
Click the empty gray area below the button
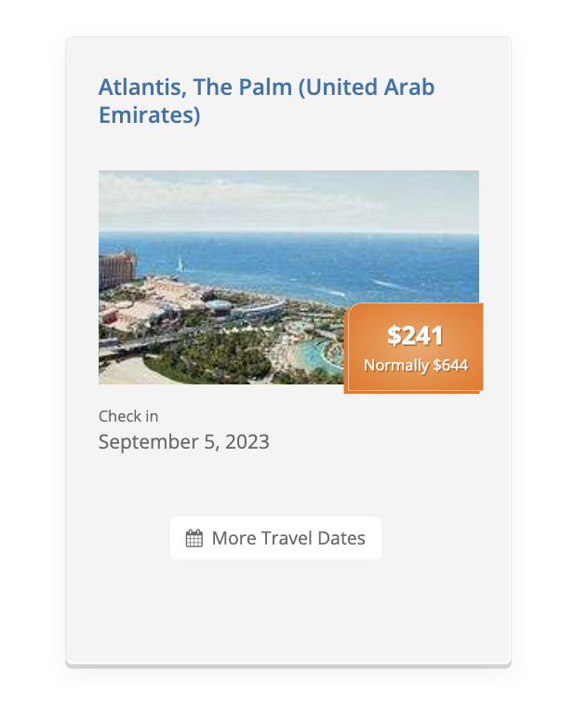tap(288, 614)
